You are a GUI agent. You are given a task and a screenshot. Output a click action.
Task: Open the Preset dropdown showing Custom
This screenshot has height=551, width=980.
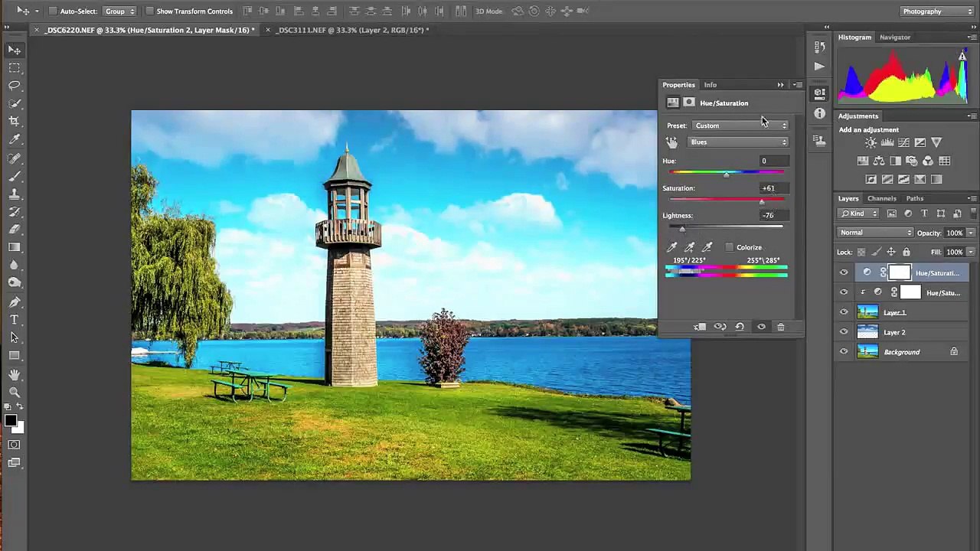(x=740, y=126)
